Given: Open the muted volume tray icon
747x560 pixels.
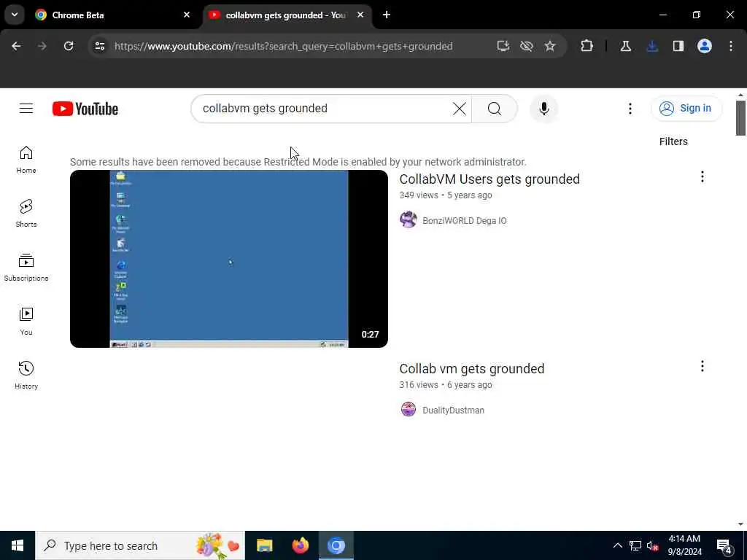Looking at the screenshot, I should point(652,545).
